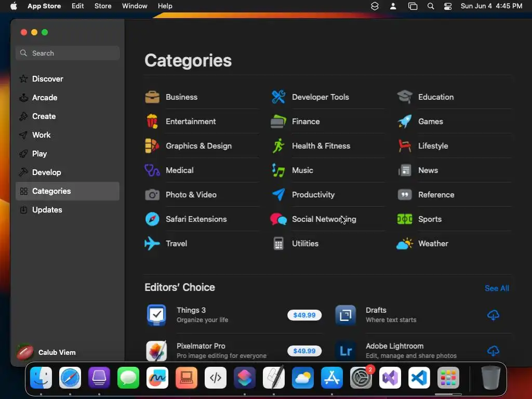Click the search field in sidebar
Image resolution: width=532 pixels, height=399 pixels.
68,54
